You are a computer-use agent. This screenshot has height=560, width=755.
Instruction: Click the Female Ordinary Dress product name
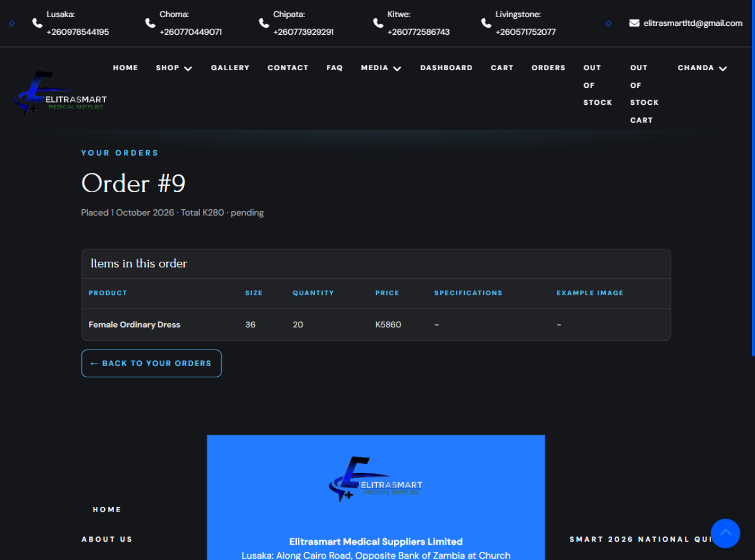coord(134,325)
